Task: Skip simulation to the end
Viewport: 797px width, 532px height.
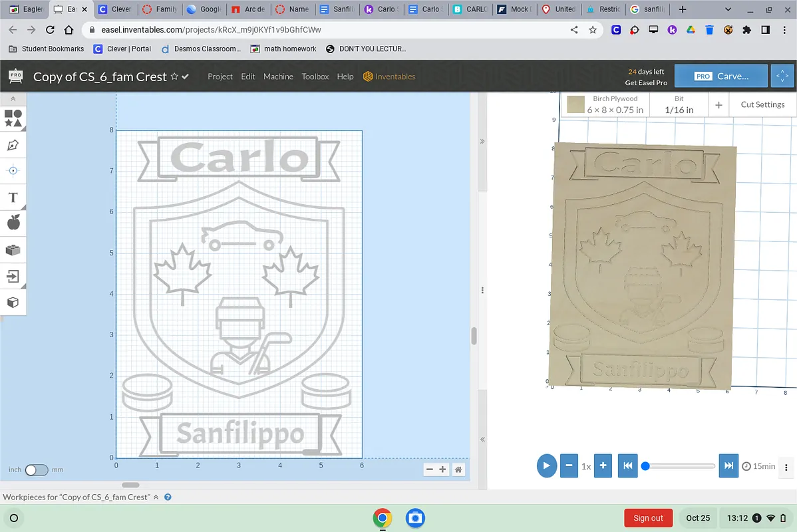Action: (x=728, y=465)
